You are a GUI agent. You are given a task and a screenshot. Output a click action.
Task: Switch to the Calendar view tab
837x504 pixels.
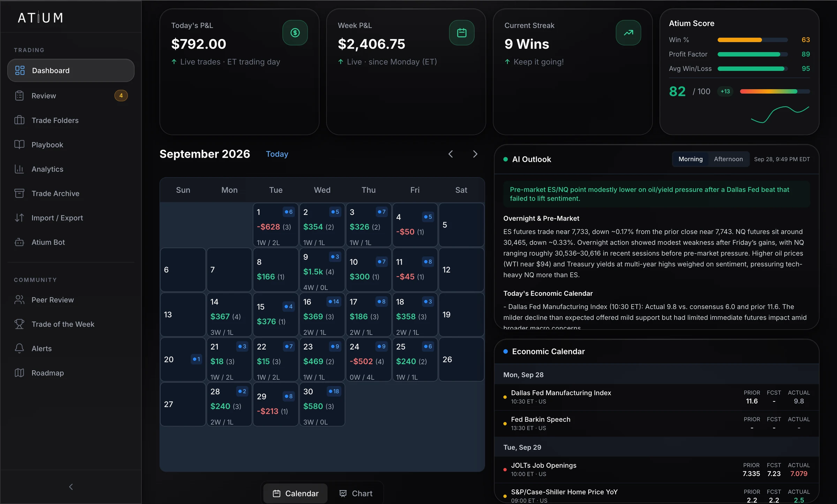pos(295,494)
